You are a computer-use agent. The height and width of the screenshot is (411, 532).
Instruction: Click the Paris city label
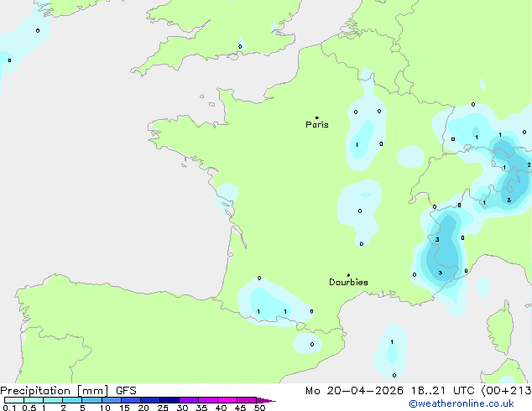[x=317, y=125]
